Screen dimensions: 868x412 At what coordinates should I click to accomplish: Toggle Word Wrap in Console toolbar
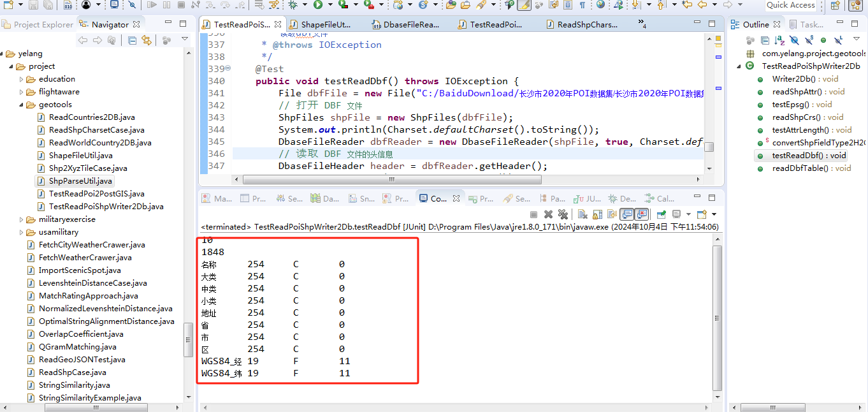point(612,214)
